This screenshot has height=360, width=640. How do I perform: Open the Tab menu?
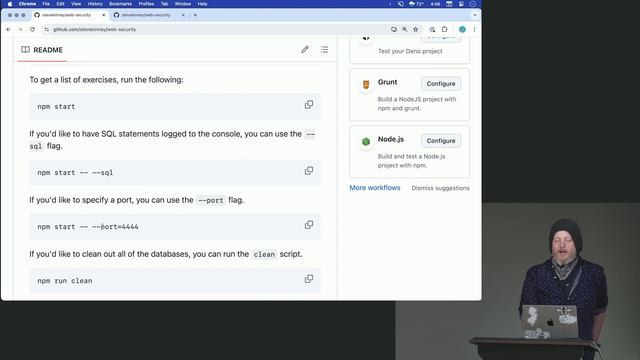pos(164,4)
